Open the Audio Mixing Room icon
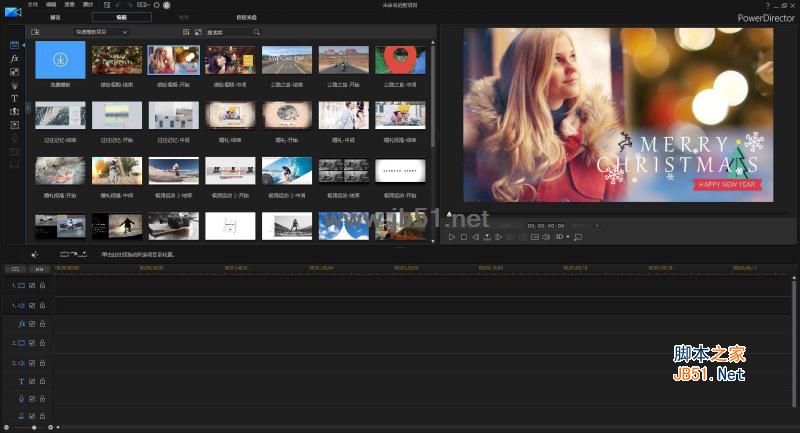Viewport: 800px width, 433px height. coord(14,125)
